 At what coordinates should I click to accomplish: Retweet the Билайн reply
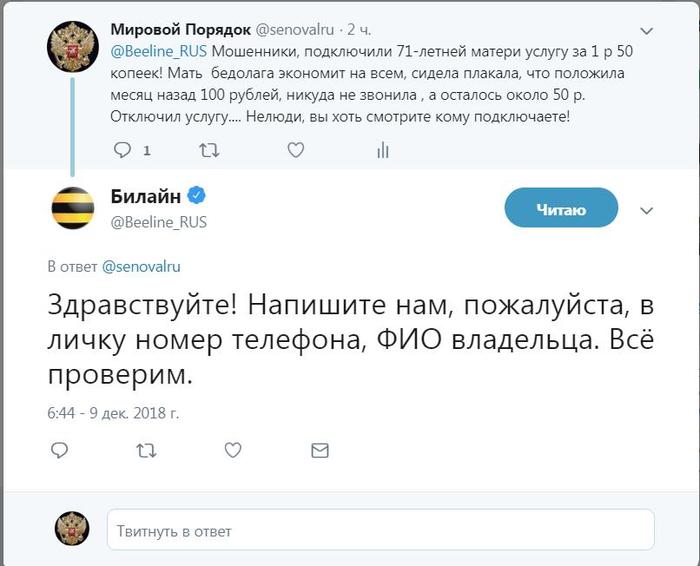point(146,450)
